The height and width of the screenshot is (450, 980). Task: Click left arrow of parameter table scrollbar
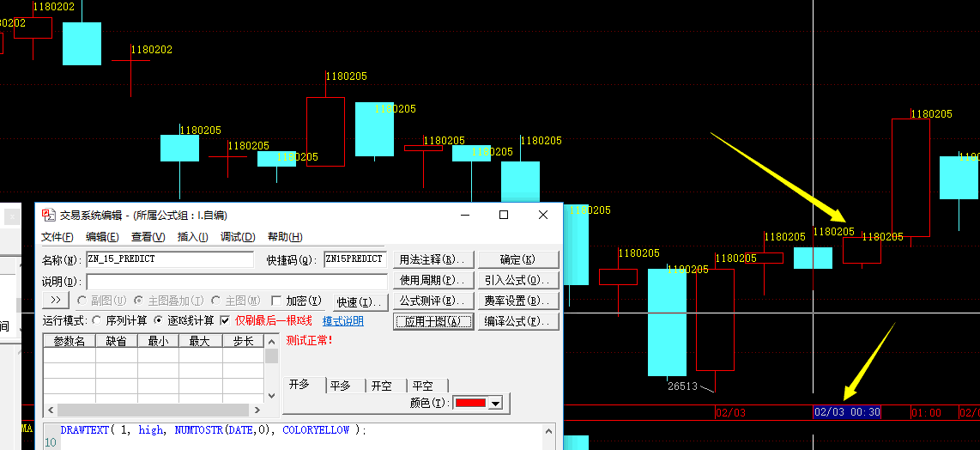[50, 410]
